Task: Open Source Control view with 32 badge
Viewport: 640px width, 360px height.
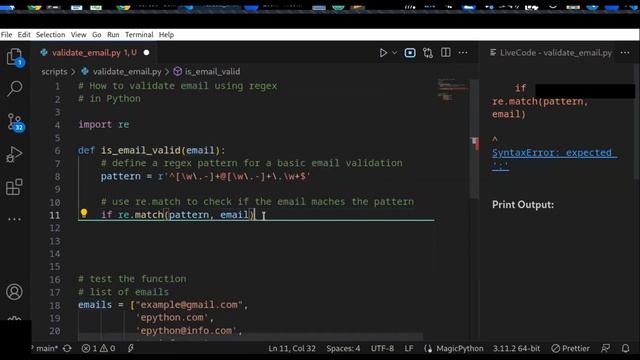Action: point(15,122)
